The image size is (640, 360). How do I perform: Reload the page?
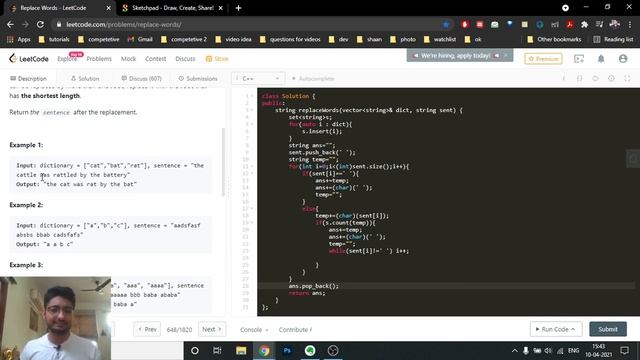(x=40, y=24)
